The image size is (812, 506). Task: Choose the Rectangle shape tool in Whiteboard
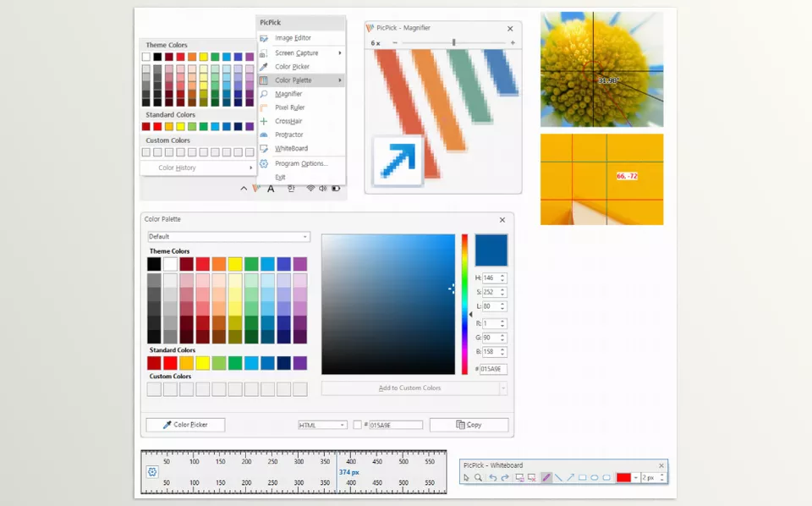pyautogui.click(x=582, y=477)
